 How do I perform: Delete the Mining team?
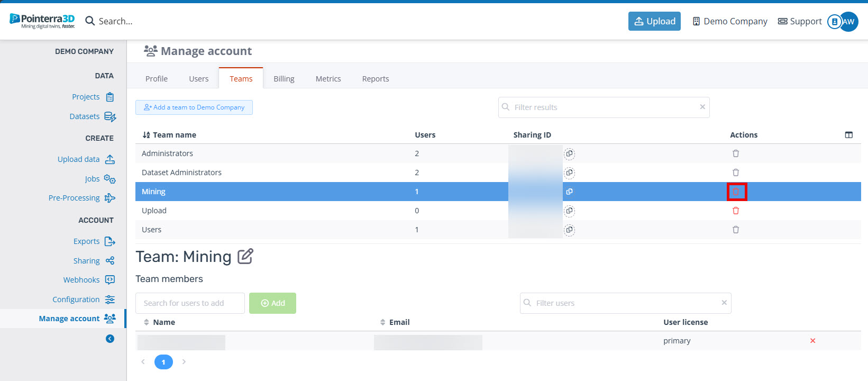pos(736,192)
